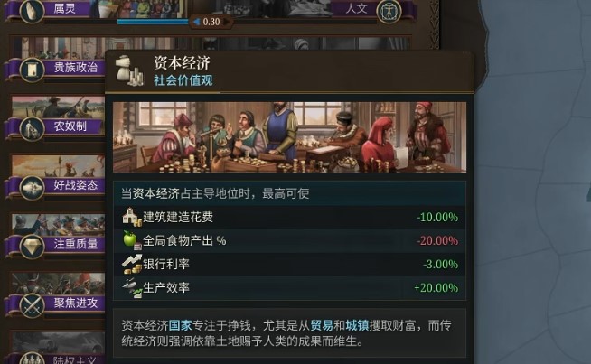The height and width of the screenshot is (364, 591).
Task: Open the 城镇 link in description
Action: click(357, 325)
